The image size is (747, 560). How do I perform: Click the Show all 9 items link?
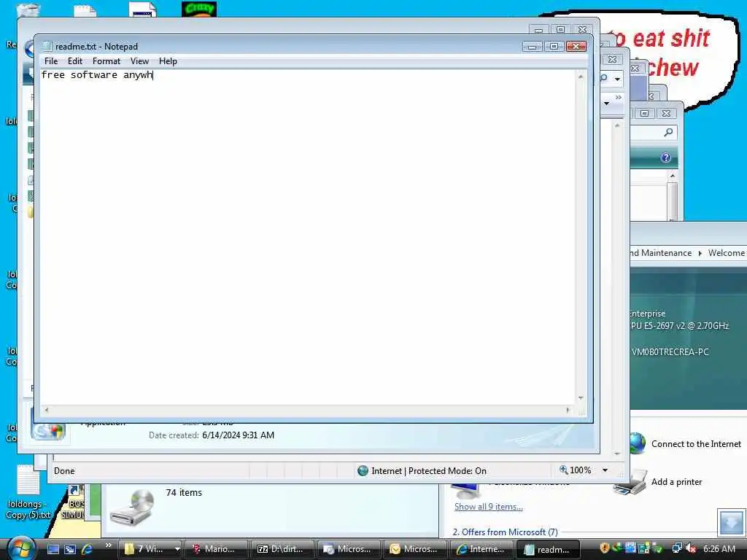click(489, 507)
